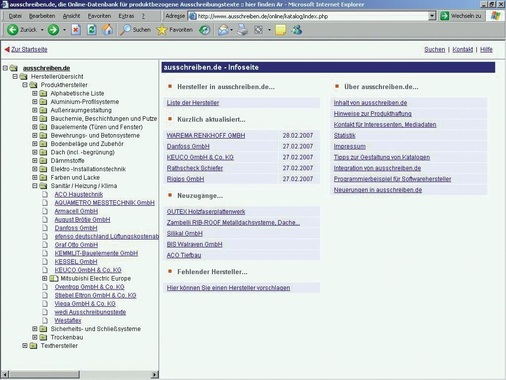Expand the Alphabetische Liste folder
Image resolution: width=506 pixels, height=380 pixels.
[35, 93]
